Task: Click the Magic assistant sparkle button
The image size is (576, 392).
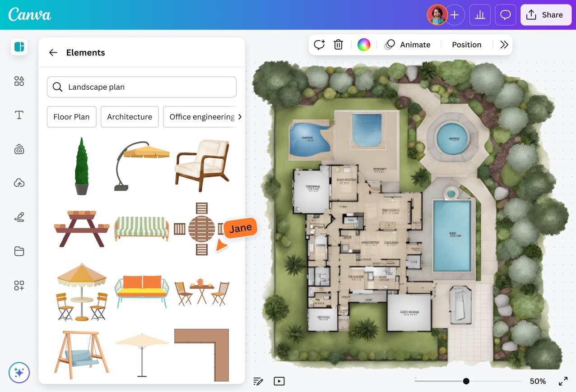Action: coord(19,373)
